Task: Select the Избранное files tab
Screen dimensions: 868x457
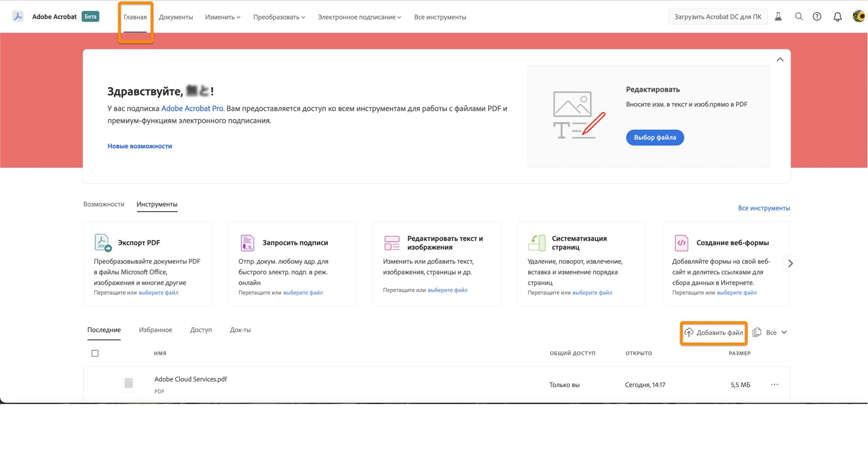Action: pos(156,330)
